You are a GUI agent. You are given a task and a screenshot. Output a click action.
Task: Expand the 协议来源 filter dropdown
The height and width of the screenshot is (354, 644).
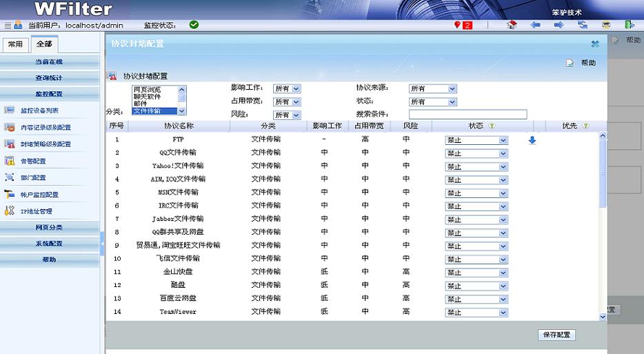(433, 88)
